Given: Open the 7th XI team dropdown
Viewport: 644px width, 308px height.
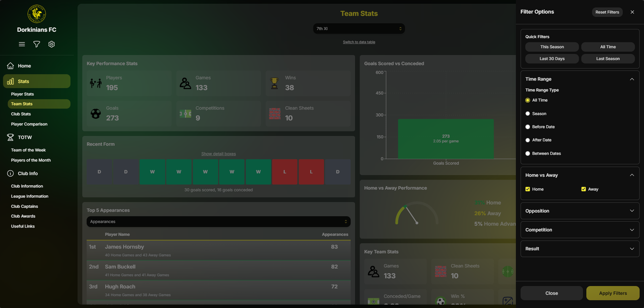Looking at the screenshot, I should click(359, 29).
